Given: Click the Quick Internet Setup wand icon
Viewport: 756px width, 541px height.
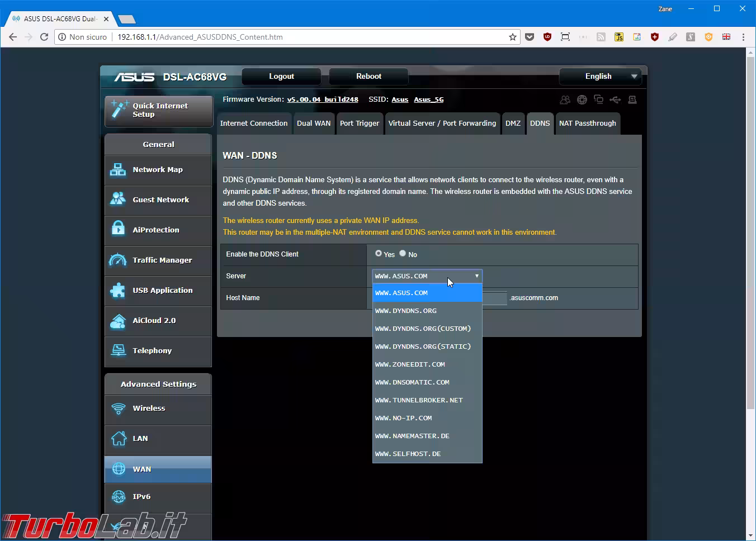Looking at the screenshot, I should [119, 110].
